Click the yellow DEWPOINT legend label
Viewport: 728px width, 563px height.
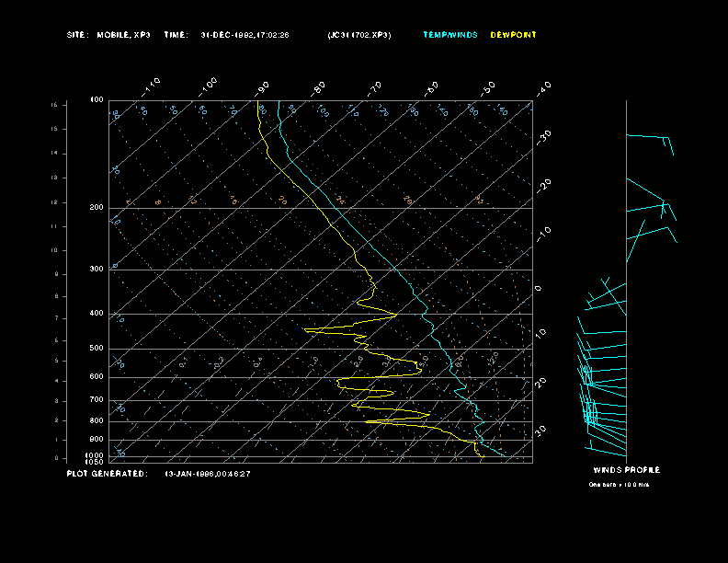point(513,35)
